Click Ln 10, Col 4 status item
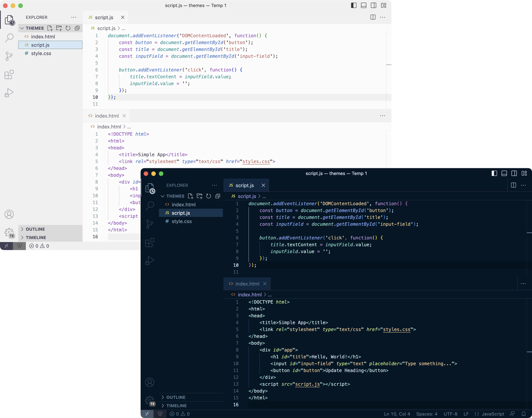This screenshot has height=418, width=532. [x=397, y=414]
